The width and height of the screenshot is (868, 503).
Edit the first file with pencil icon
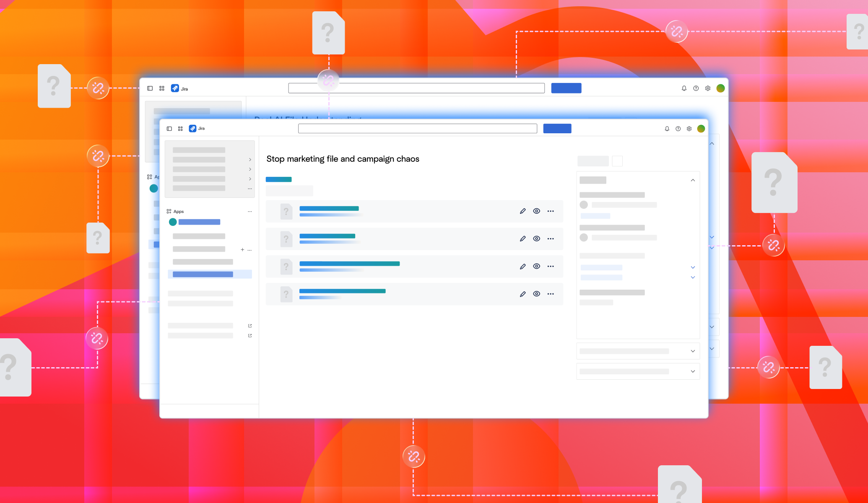[522, 211]
